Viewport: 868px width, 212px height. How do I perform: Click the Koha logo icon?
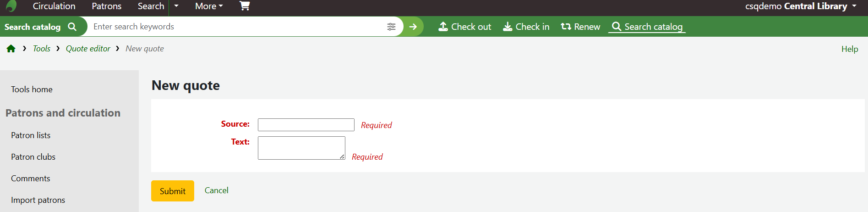(11, 6)
